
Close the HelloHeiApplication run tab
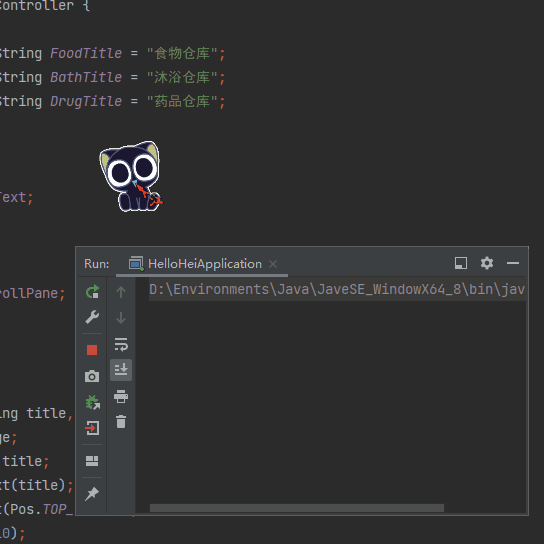coord(273,264)
